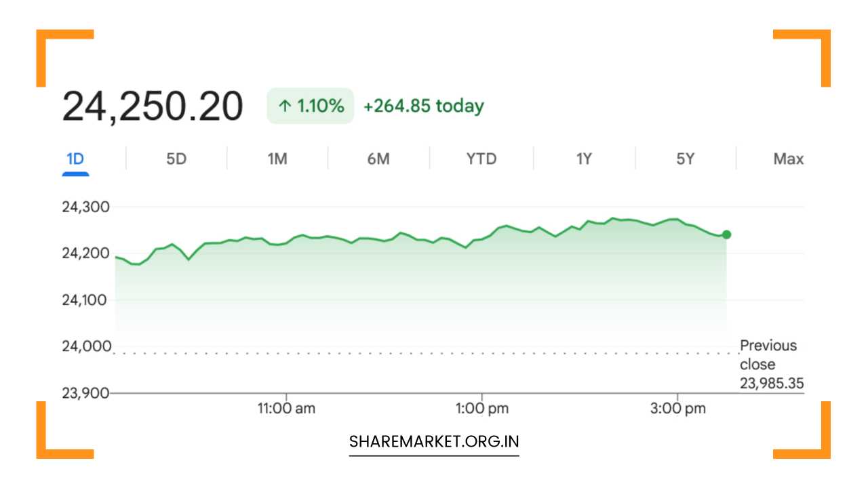Screen dimensions: 868x488
Task: Click the 24,300 y-axis label
Action: 85,207
